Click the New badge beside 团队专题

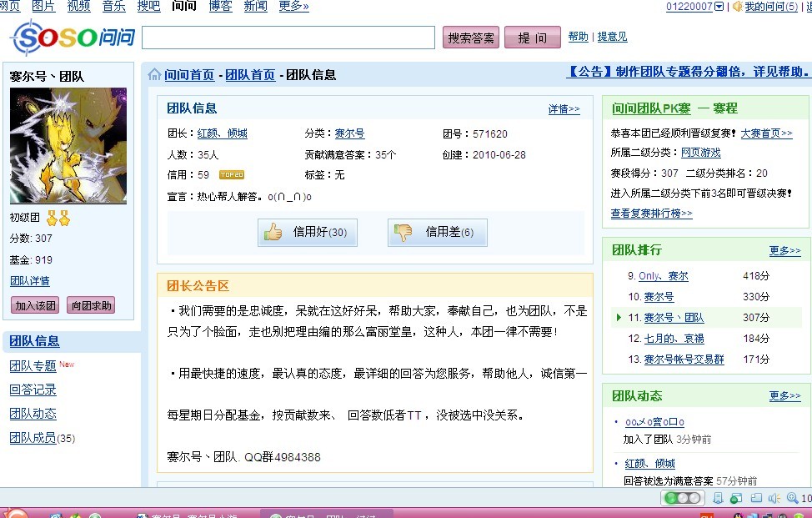(67, 365)
